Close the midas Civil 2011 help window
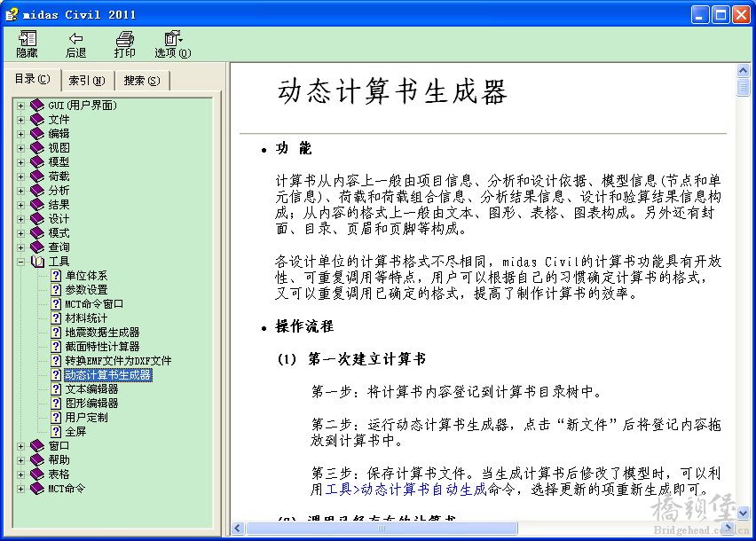Image resolution: width=756 pixels, height=541 pixels. pyautogui.click(x=741, y=14)
